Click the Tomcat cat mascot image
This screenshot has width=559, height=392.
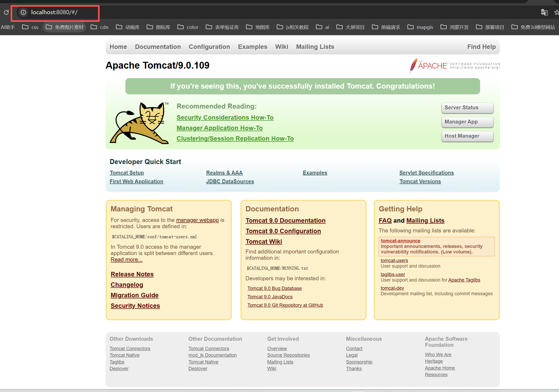tap(139, 123)
